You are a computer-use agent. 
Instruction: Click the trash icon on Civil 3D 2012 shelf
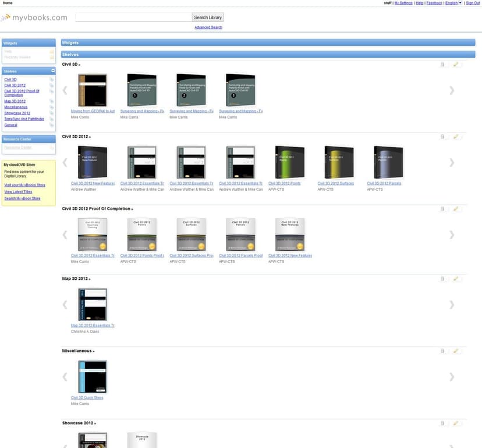point(442,136)
